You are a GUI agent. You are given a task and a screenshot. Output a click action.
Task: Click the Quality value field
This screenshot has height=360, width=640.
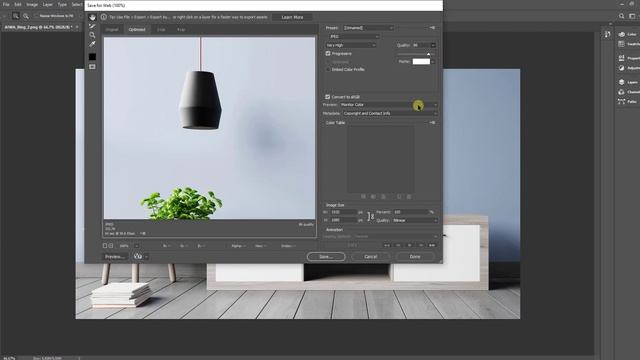420,45
